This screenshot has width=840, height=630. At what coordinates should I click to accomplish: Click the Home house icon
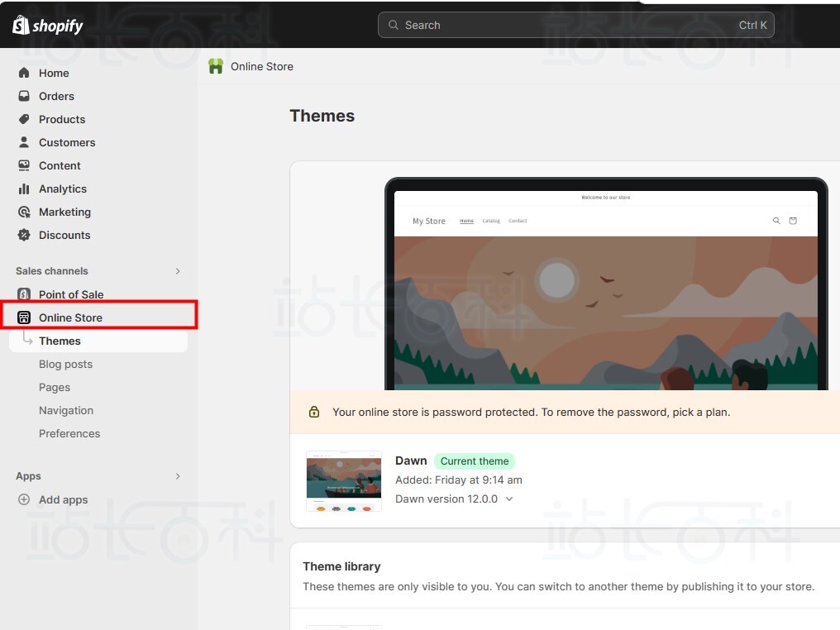[24, 73]
